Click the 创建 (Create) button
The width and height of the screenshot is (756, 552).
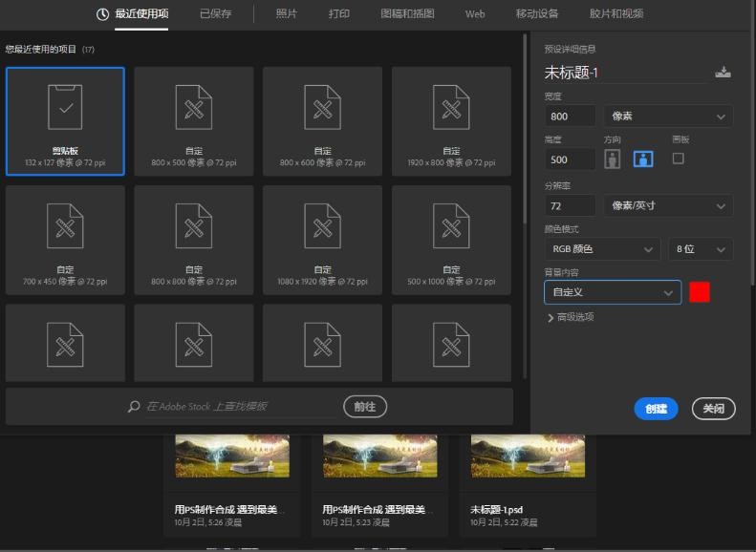pos(656,409)
